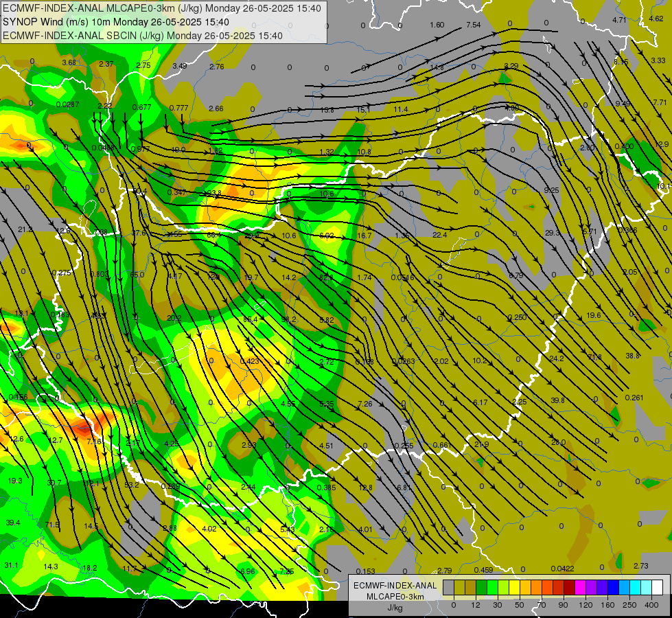Click the cyan swatch in the legend
Viewport: 672px width, 618px height.
636,587
